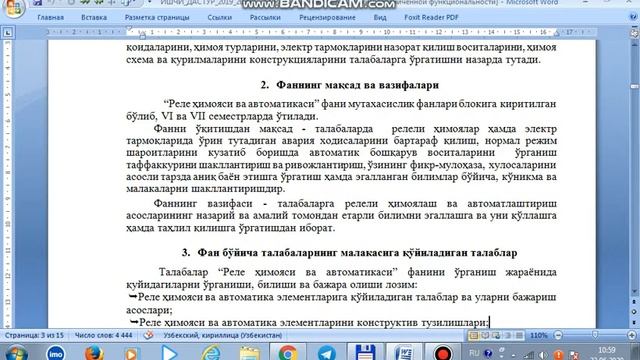Click RU language indicator in tray
The image size is (640, 360).
click(474, 353)
